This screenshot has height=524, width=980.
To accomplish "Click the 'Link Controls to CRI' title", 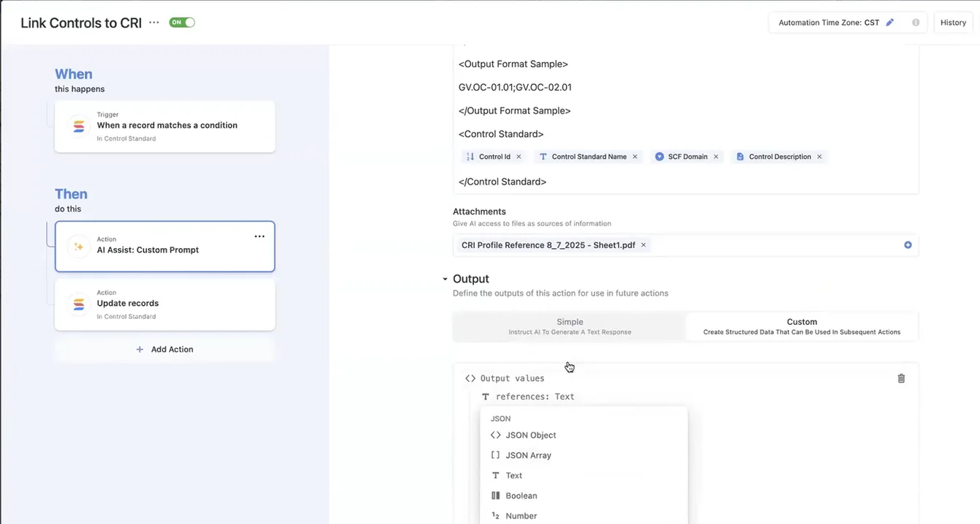I will tap(81, 23).
